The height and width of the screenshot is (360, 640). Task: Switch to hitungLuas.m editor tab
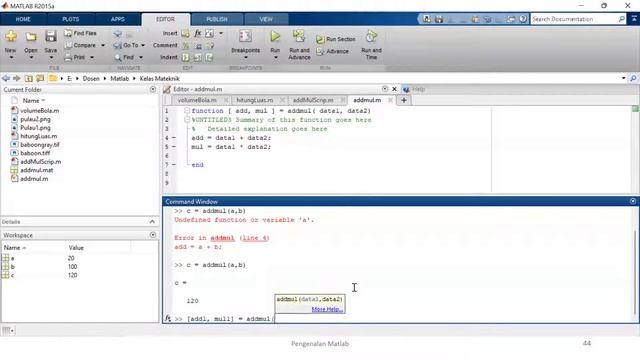coord(255,100)
